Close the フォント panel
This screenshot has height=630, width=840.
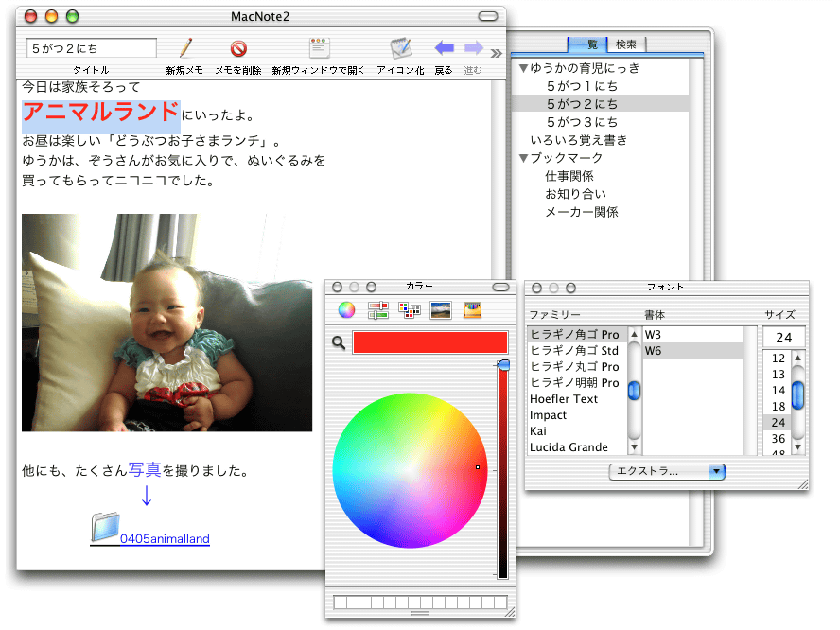[536, 289]
